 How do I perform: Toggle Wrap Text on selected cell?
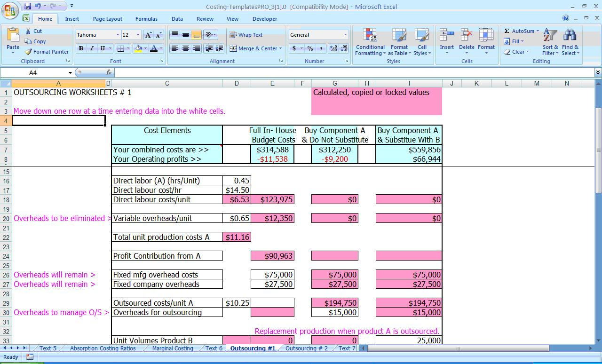(246, 35)
